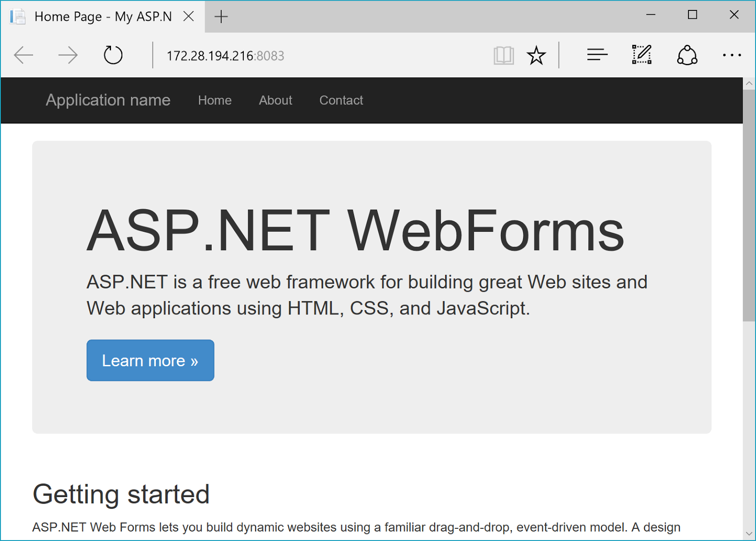Open the Share icon

[687, 55]
